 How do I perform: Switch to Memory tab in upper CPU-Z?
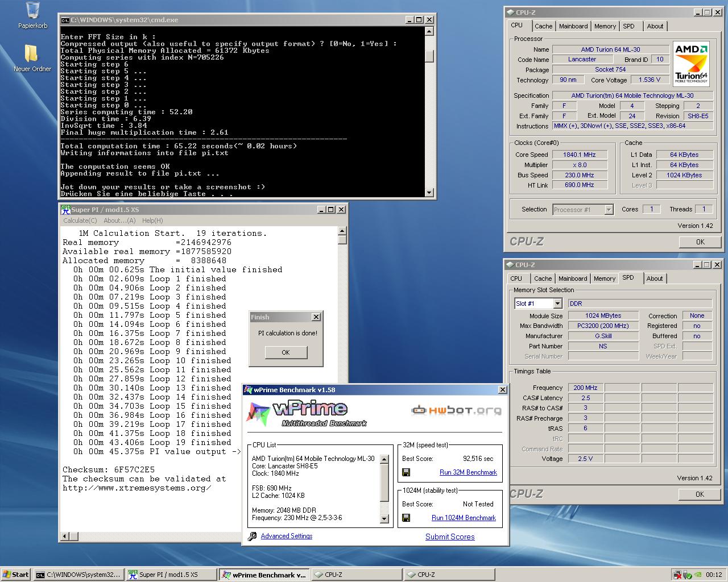click(605, 26)
